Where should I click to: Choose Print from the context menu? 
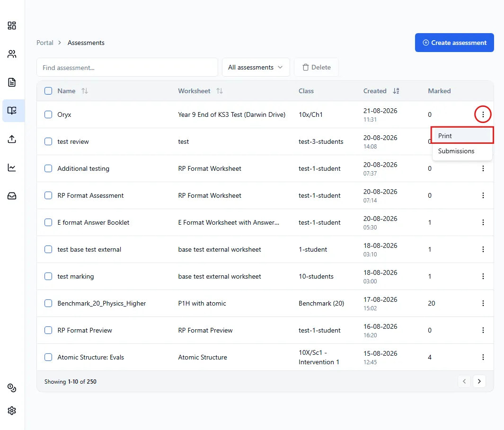(x=462, y=136)
